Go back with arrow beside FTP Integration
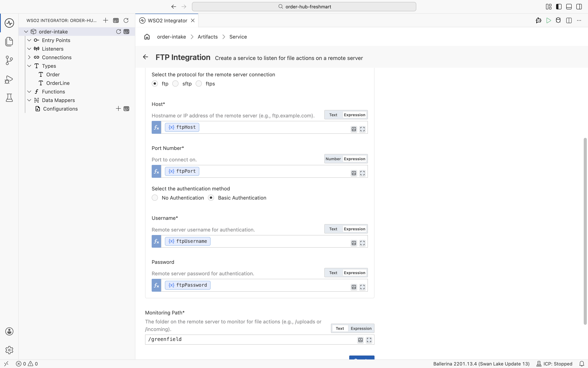This screenshot has height=368, width=588. [145, 57]
